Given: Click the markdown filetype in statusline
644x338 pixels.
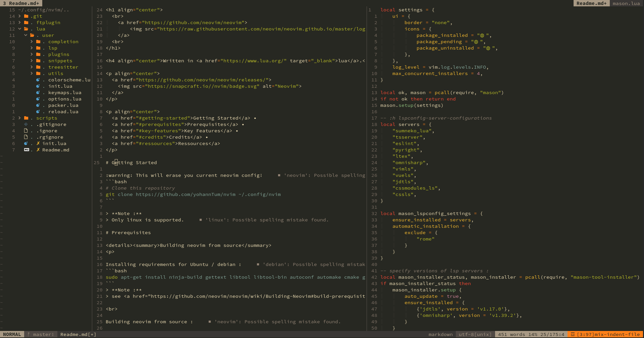Looking at the screenshot, I should tap(440, 334).
